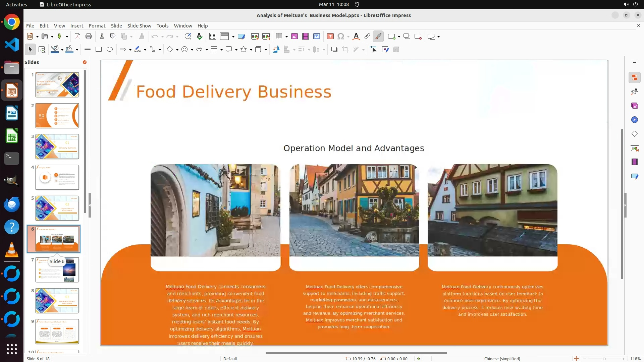The image size is (644, 362).
Task: Toggle the Display Grid button
Action: (x=212, y=37)
